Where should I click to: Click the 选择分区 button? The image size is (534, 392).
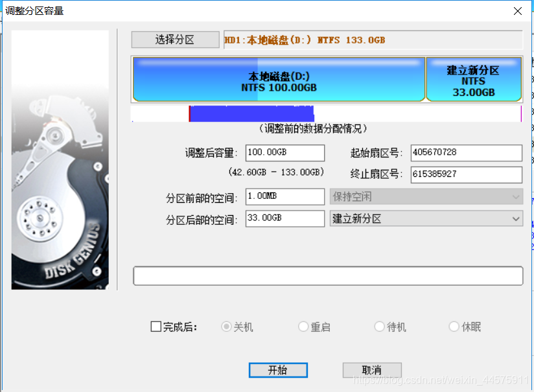coord(175,40)
